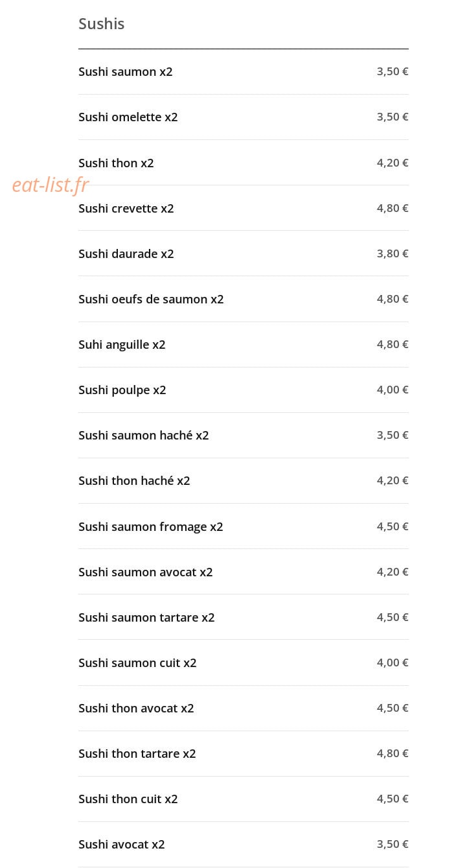The image size is (467, 868).
Task: Select Sushi saumon avocat x2
Action: coord(243,572)
